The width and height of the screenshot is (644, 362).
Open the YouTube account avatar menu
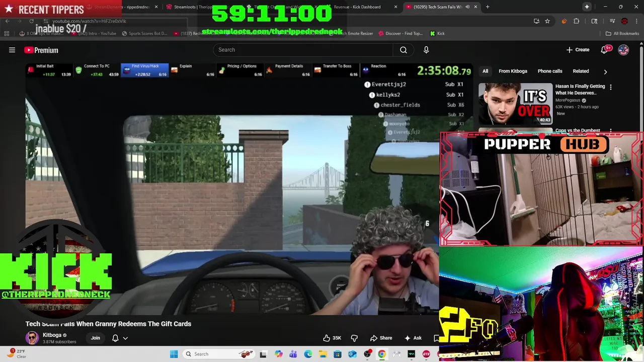coord(623,50)
